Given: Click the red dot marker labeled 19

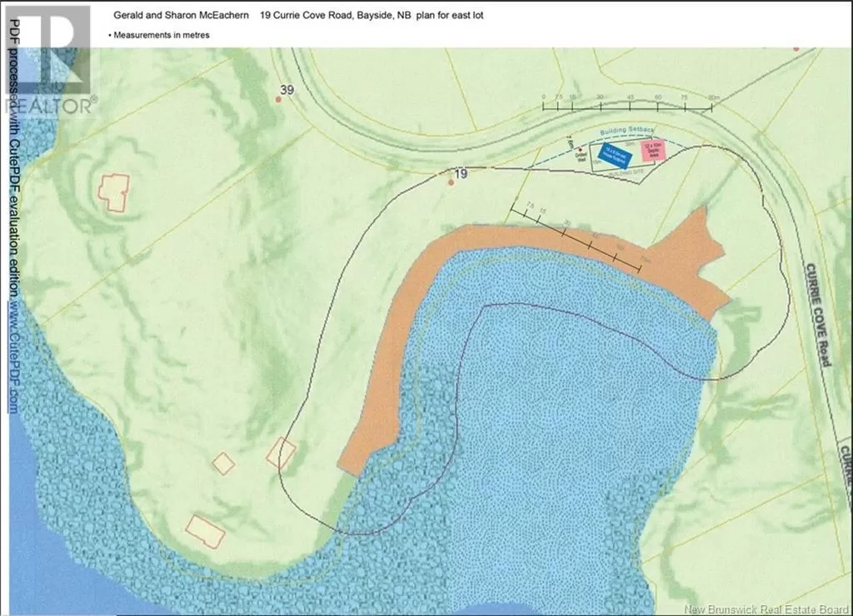Looking at the screenshot, I should click(451, 182).
